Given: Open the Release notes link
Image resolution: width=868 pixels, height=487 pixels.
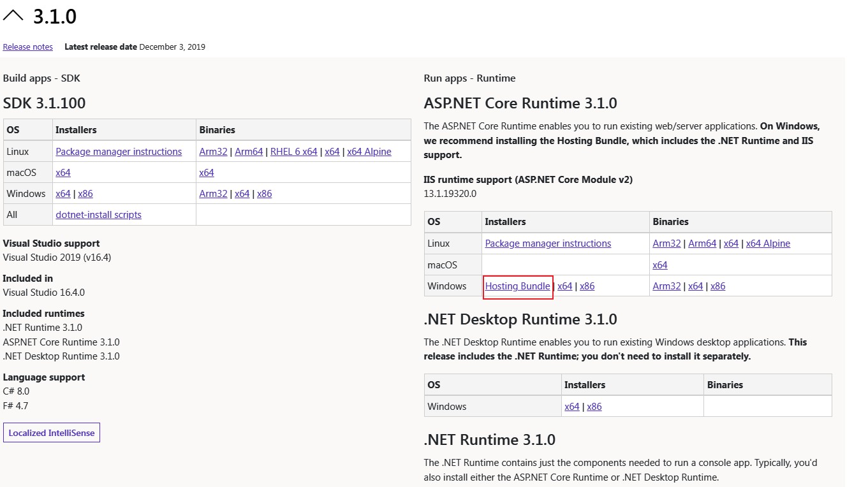Looking at the screenshot, I should pyautogui.click(x=27, y=47).
